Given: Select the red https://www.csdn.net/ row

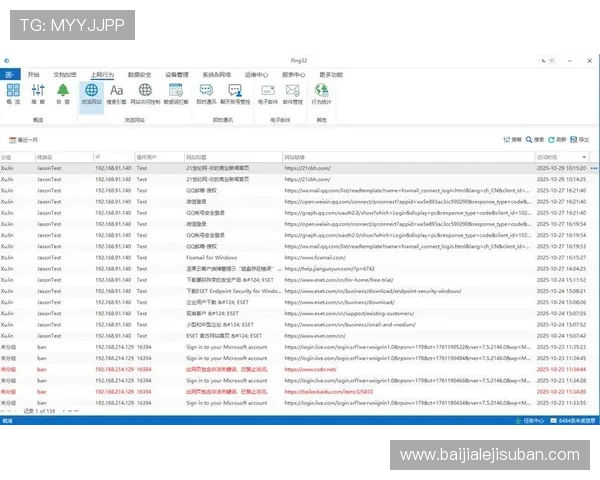Looking at the screenshot, I should [298, 369].
